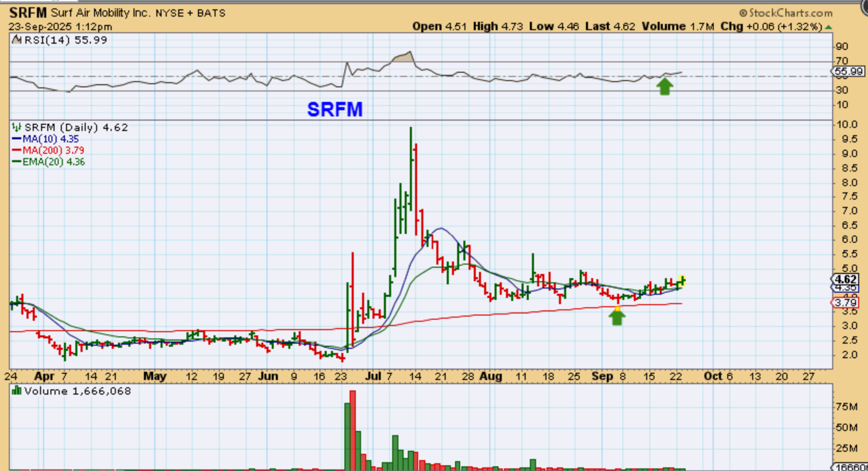The height and width of the screenshot is (471, 868).
Task: Click the red MA(200) legend line
Action: tap(17, 151)
